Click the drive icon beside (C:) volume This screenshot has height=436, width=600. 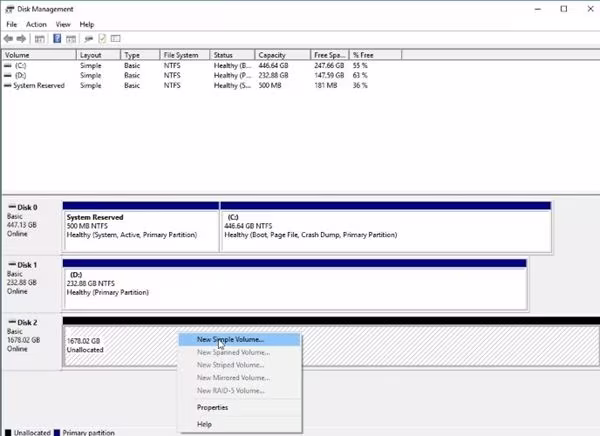(8, 65)
